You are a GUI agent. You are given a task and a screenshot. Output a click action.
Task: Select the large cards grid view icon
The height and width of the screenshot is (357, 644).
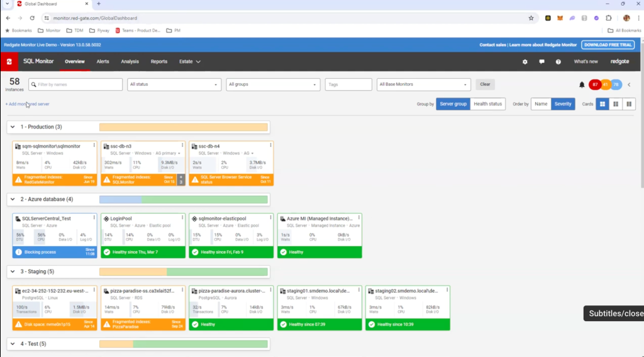602,104
